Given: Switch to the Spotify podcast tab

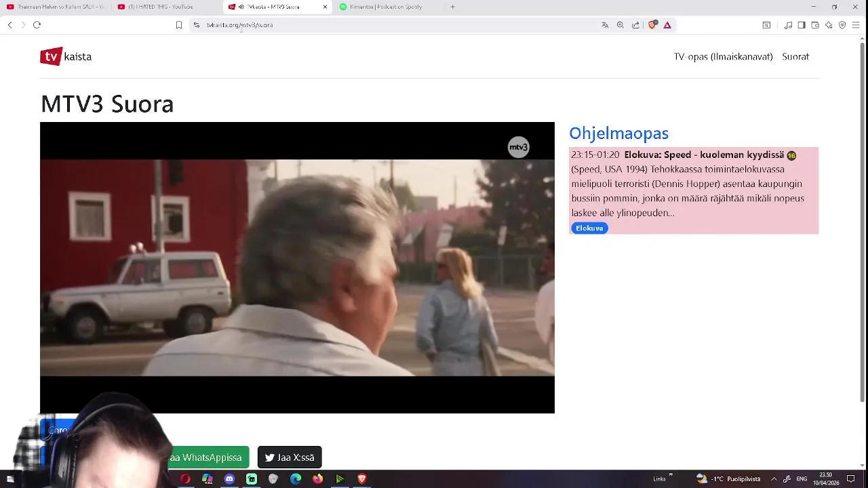Looking at the screenshot, I should [389, 7].
